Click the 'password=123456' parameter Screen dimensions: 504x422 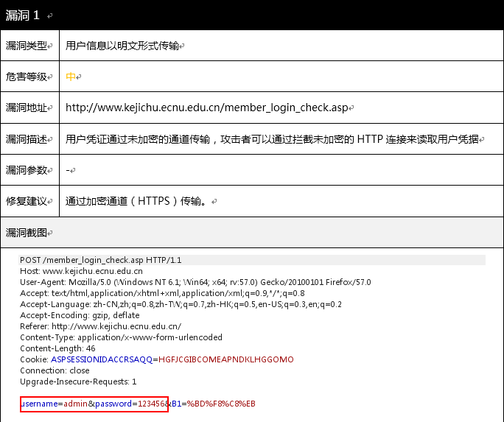[x=130, y=404]
